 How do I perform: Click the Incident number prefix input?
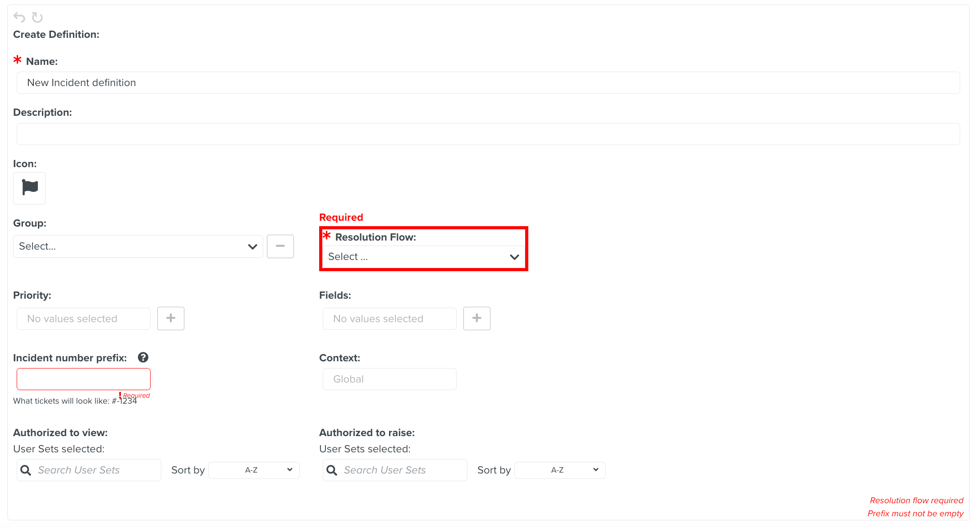pos(83,379)
